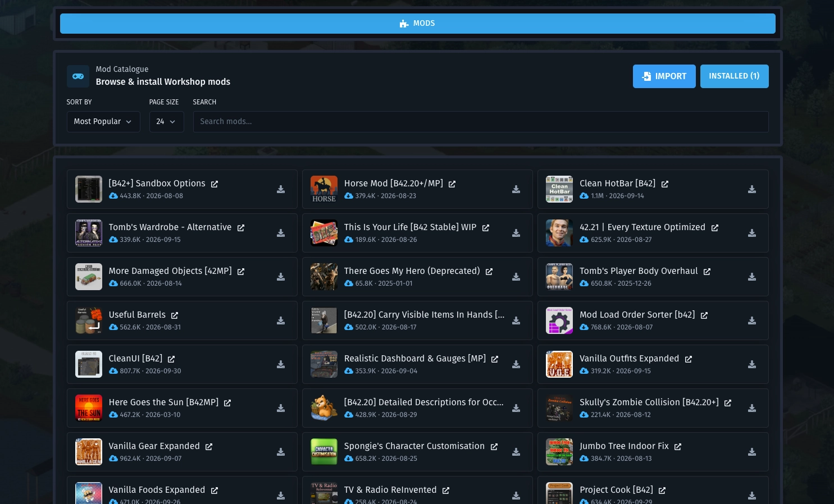The image size is (834, 504).
Task: Download the Carry Visible Items mod
Action: coord(516,321)
